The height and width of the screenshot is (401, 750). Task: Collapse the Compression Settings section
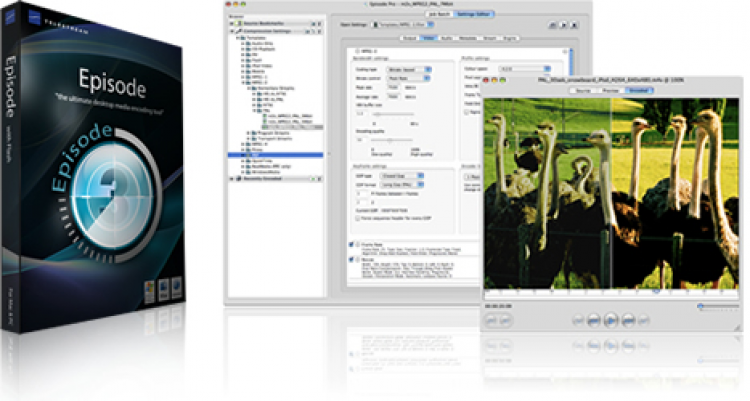[232, 31]
